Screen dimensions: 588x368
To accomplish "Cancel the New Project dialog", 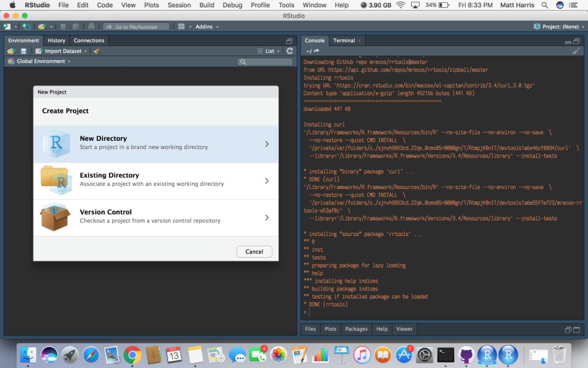I will tap(254, 252).
